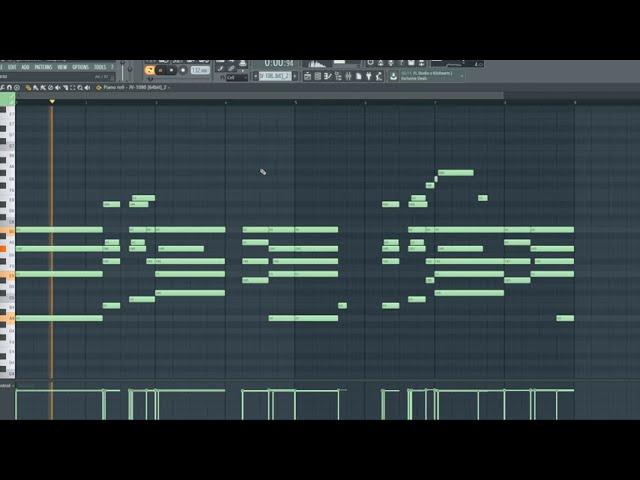This screenshot has width=640, height=480.
Task: Click the online news download icon
Action: (393, 76)
